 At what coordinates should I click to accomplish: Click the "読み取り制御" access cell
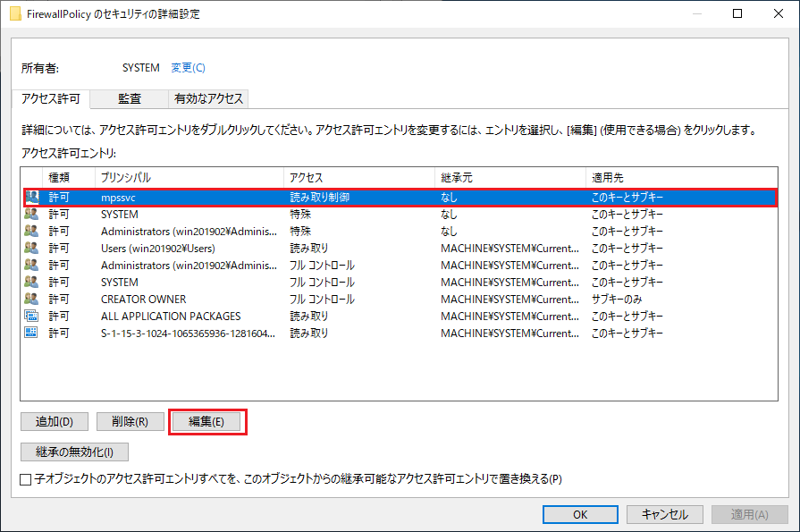[320, 198]
